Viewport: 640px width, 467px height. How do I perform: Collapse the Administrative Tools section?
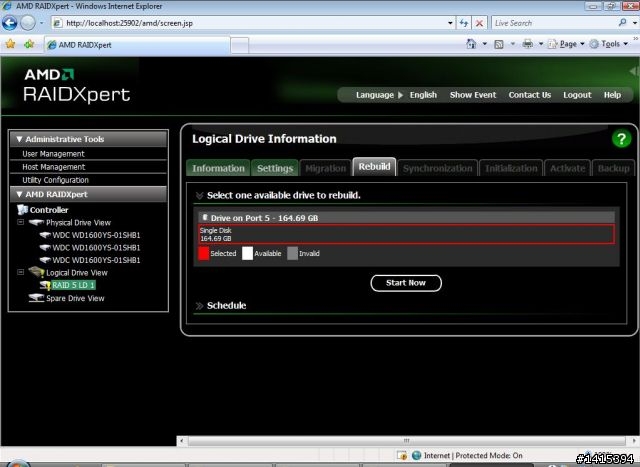pyautogui.click(x=19, y=139)
